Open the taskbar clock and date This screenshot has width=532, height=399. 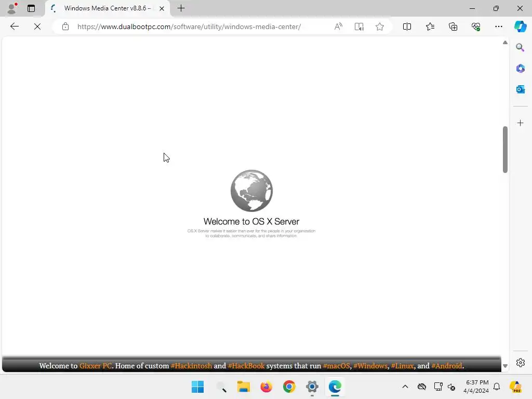coord(476,387)
